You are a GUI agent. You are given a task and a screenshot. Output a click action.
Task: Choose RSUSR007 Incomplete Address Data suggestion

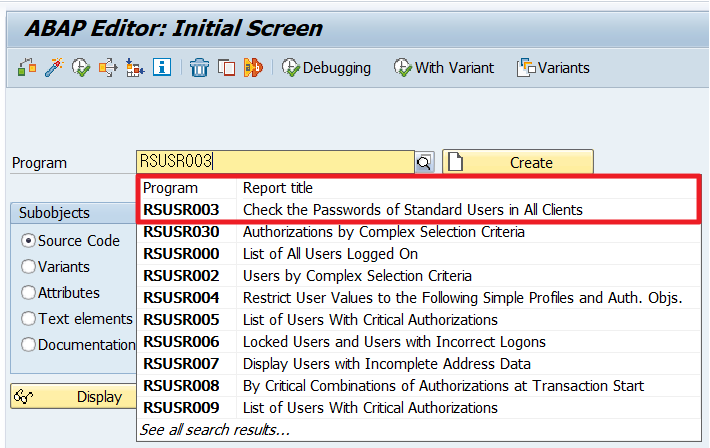tap(418, 364)
